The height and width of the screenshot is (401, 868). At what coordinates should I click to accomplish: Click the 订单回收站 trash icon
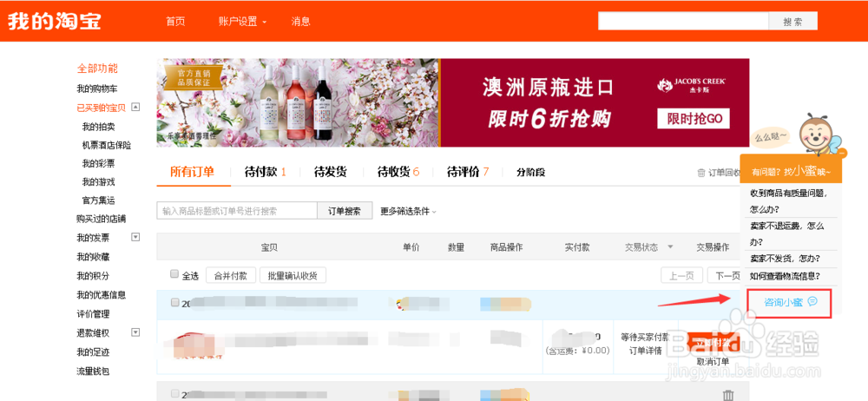(x=701, y=173)
